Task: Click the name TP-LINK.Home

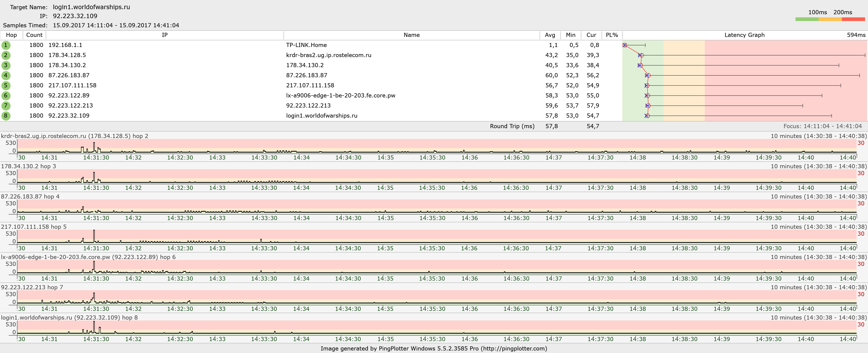Action: coord(306,45)
